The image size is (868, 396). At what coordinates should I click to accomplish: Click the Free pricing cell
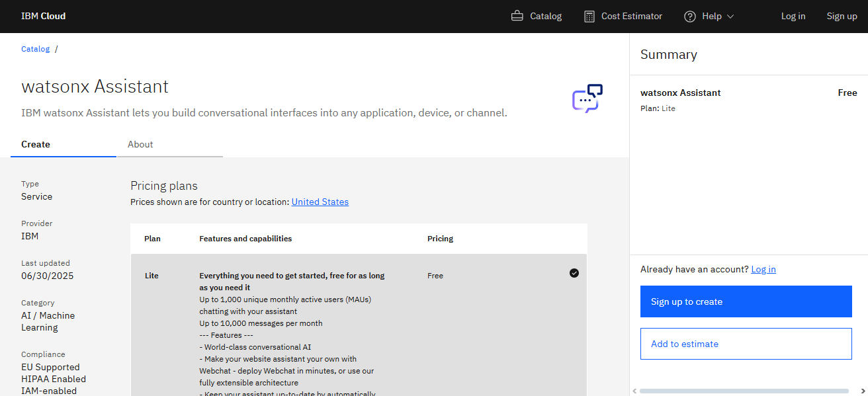[x=435, y=276]
